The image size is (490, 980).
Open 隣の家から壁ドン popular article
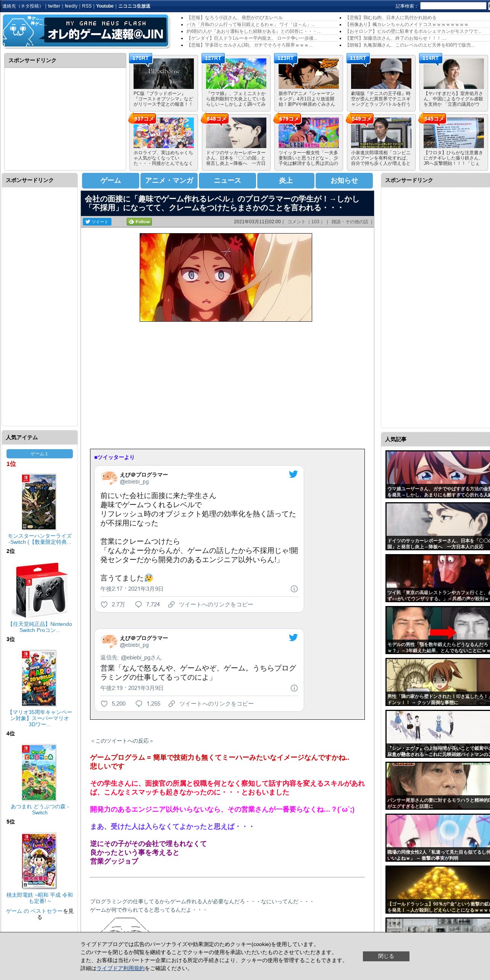click(x=438, y=682)
